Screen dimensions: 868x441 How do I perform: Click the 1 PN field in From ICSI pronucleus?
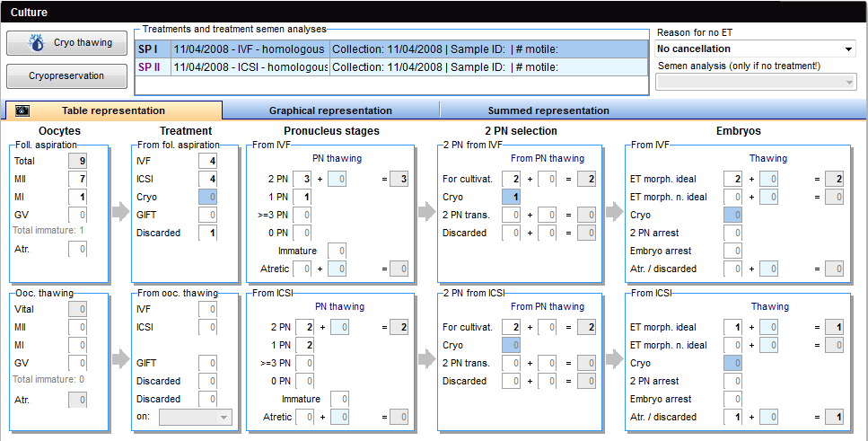(304, 345)
